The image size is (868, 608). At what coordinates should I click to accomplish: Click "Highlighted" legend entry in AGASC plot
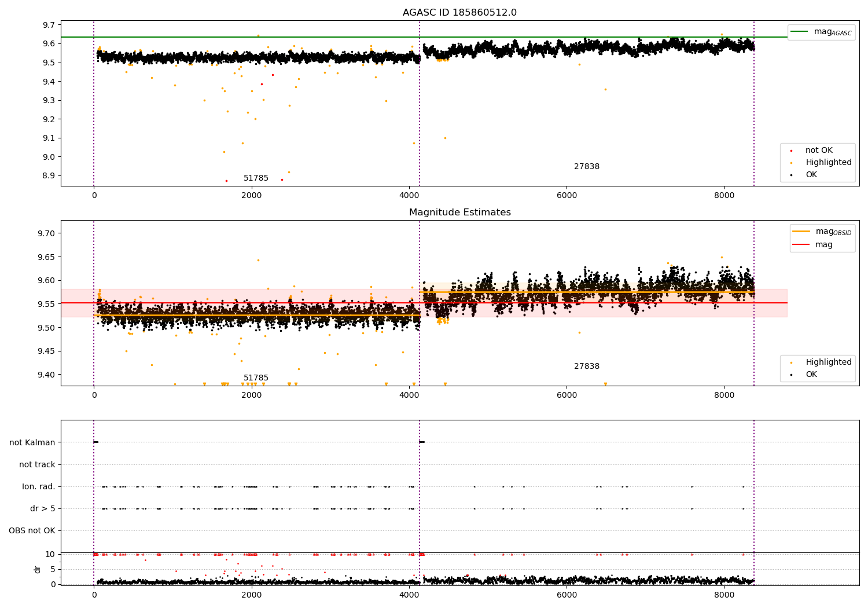pyautogui.click(x=829, y=163)
